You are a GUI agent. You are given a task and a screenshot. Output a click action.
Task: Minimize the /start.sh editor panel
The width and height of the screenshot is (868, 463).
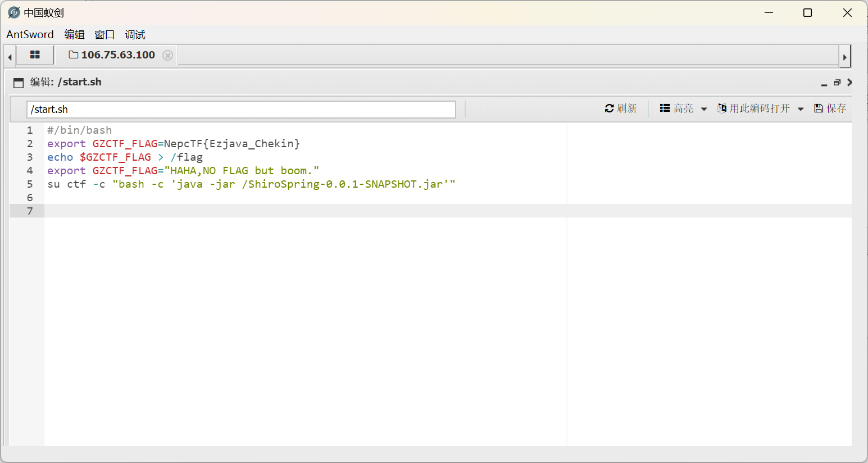point(824,83)
